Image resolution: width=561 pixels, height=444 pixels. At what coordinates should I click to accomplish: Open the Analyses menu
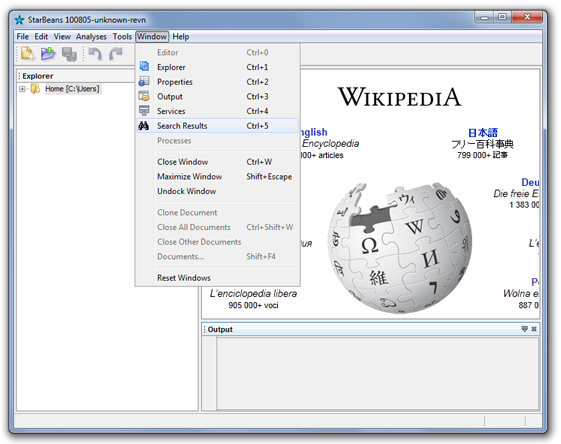click(x=91, y=36)
